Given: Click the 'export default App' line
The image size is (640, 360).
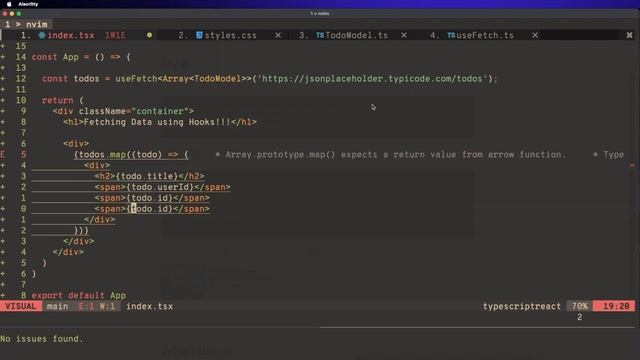Looking at the screenshot, I should 79,295.
